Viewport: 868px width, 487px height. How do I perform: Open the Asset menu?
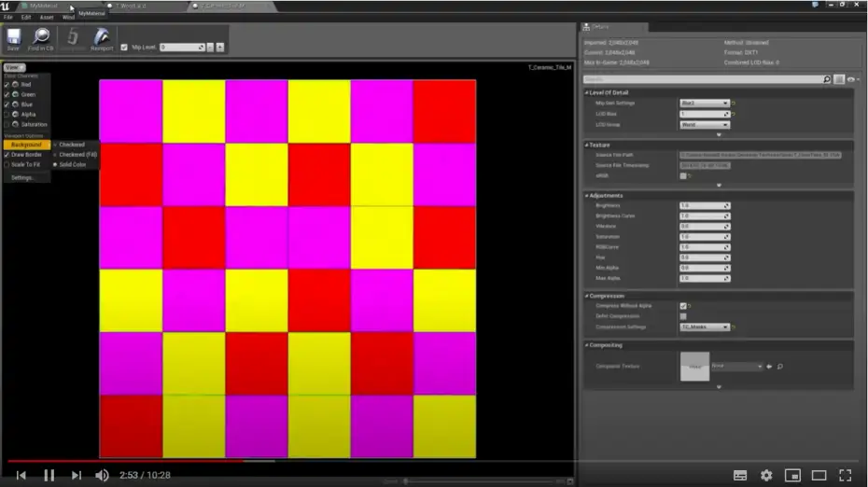[x=47, y=18]
